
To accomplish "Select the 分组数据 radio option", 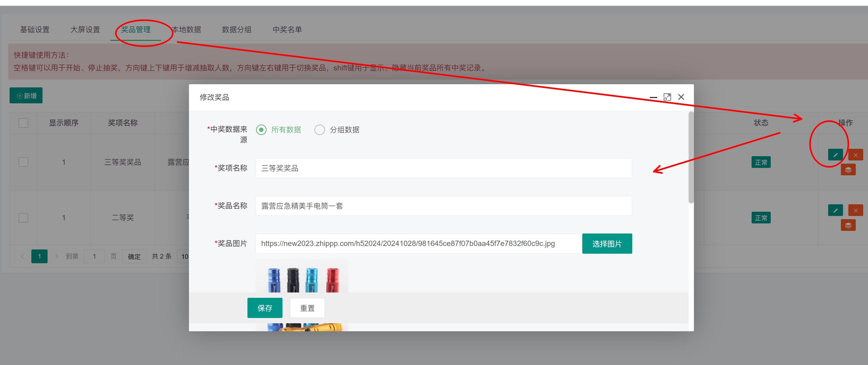I will tap(319, 130).
